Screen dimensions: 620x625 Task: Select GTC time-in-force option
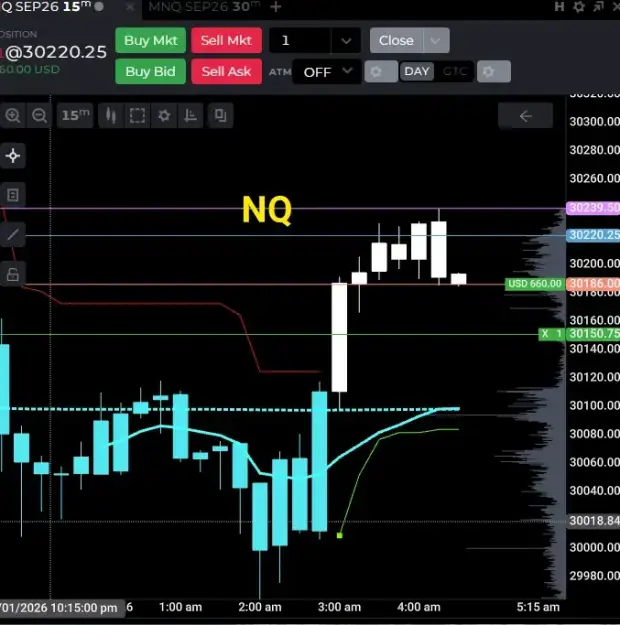pyautogui.click(x=455, y=71)
